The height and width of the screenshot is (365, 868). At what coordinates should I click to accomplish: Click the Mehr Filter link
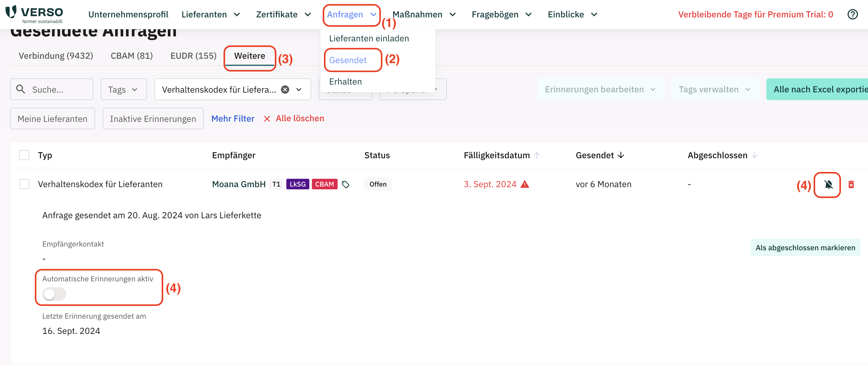pyautogui.click(x=233, y=118)
